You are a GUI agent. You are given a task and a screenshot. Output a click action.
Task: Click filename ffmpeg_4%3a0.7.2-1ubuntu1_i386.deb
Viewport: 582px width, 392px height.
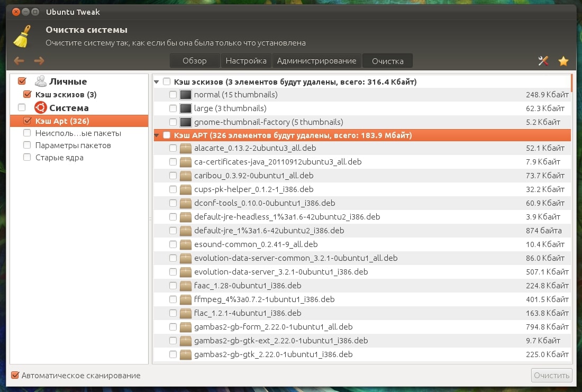(x=264, y=299)
